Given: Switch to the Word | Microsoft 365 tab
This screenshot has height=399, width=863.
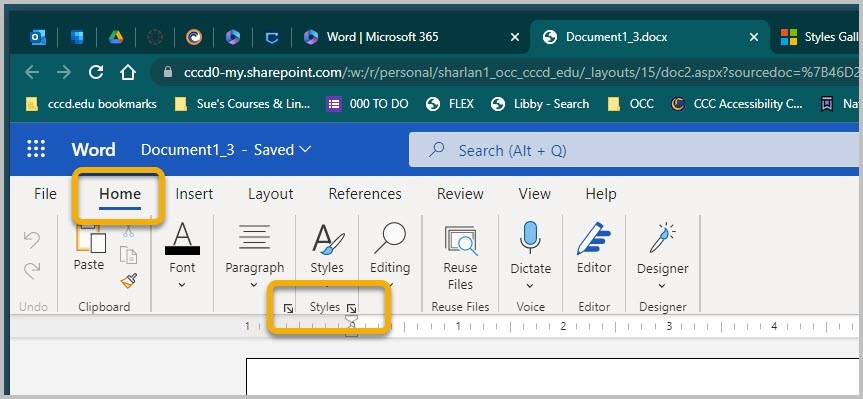Looking at the screenshot, I should pyautogui.click(x=383, y=37).
